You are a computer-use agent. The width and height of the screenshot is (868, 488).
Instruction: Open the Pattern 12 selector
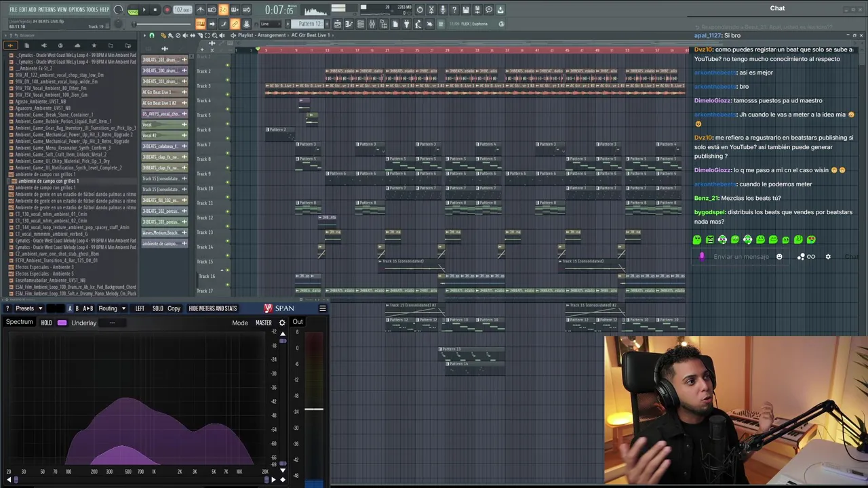point(306,24)
